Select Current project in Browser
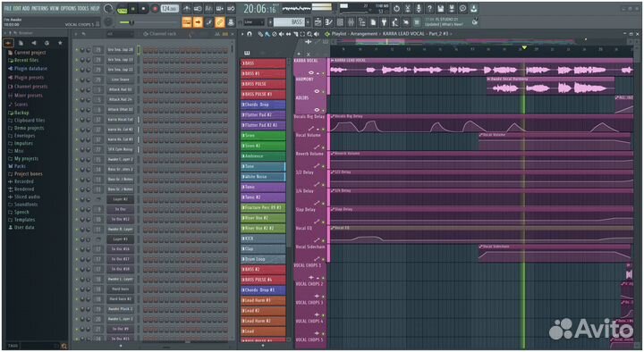The image size is (644, 352). 30,53
